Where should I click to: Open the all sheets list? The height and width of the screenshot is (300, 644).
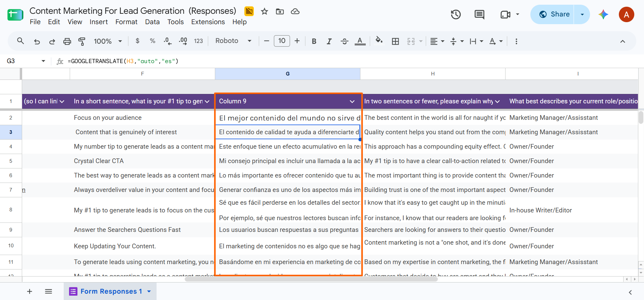(x=49, y=291)
